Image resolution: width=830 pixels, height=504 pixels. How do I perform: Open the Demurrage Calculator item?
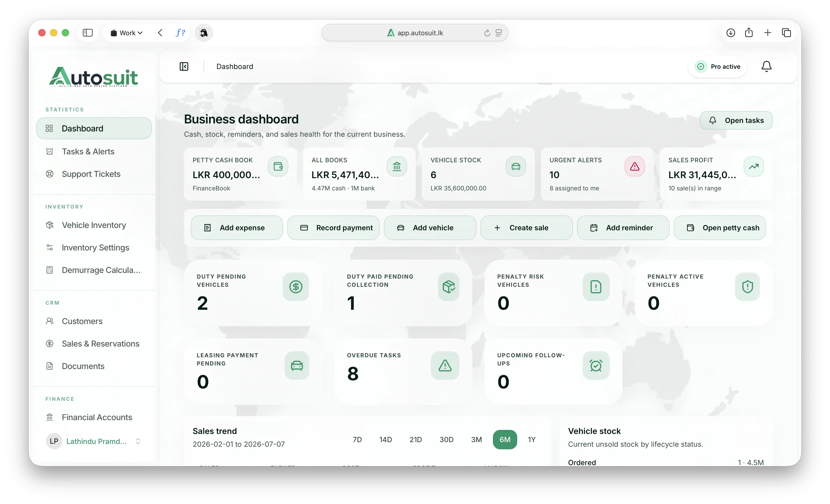coord(94,270)
